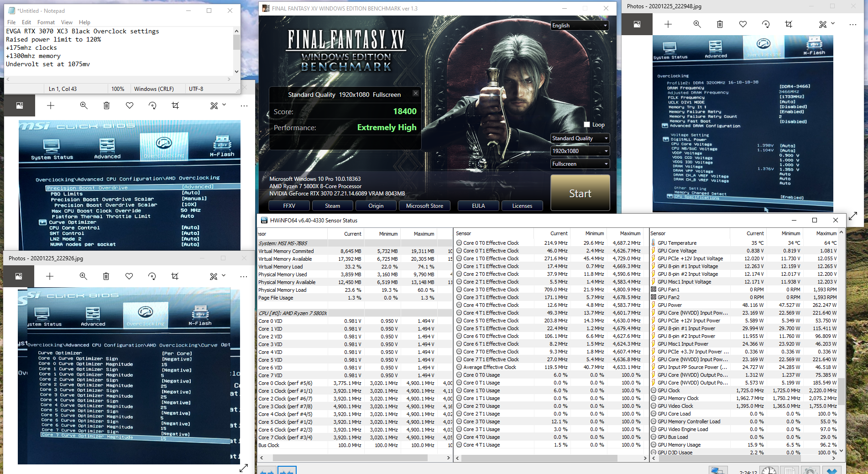Crop icon in the middle-left Photos window

coord(175,105)
